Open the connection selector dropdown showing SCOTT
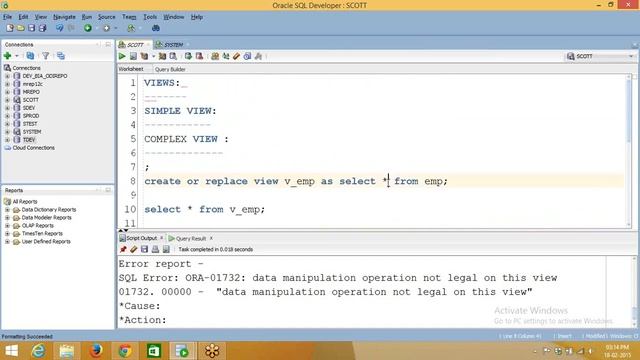This screenshot has width=640, height=360. [600, 56]
